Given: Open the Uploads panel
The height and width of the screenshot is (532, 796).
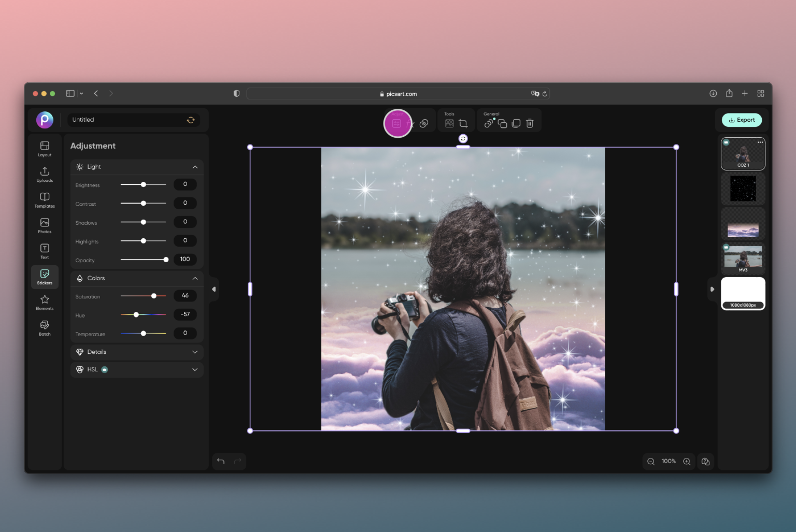Looking at the screenshot, I should (x=45, y=174).
